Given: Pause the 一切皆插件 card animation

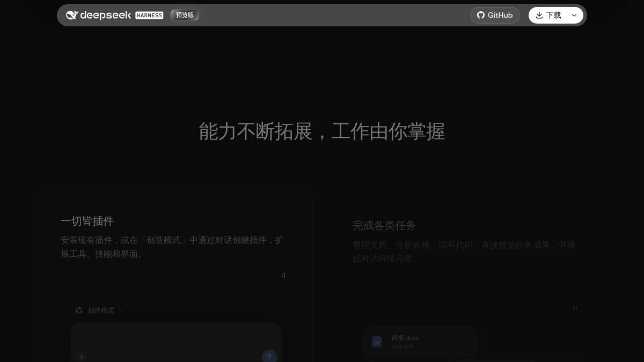Looking at the screenshot, I should click(x=283, y=275).
